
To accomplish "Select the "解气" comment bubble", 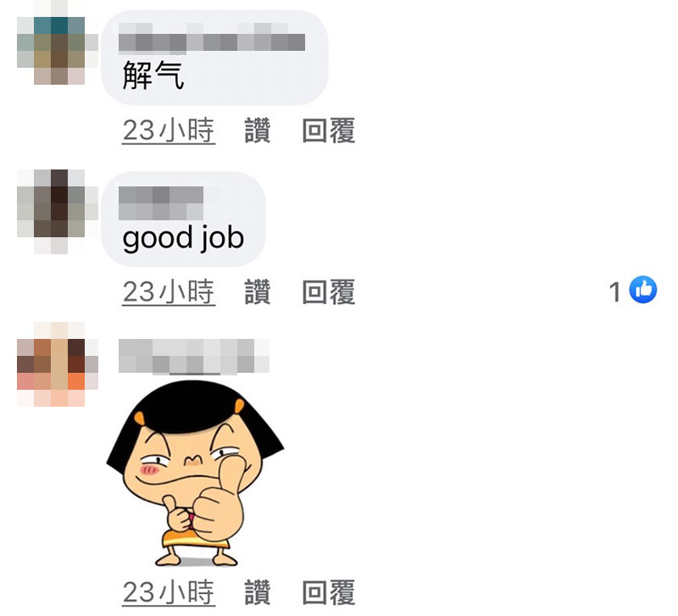I will 214,58.
